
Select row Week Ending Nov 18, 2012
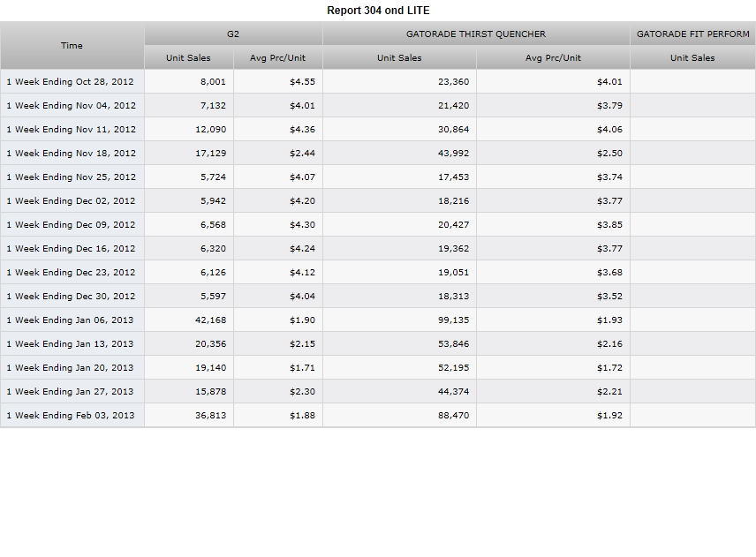click(378, 153)
